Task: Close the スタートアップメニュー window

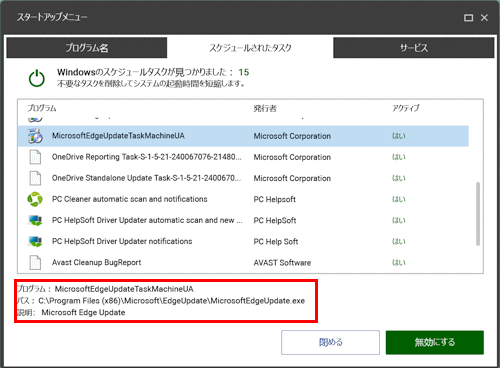Action: [x=484, y=18]
